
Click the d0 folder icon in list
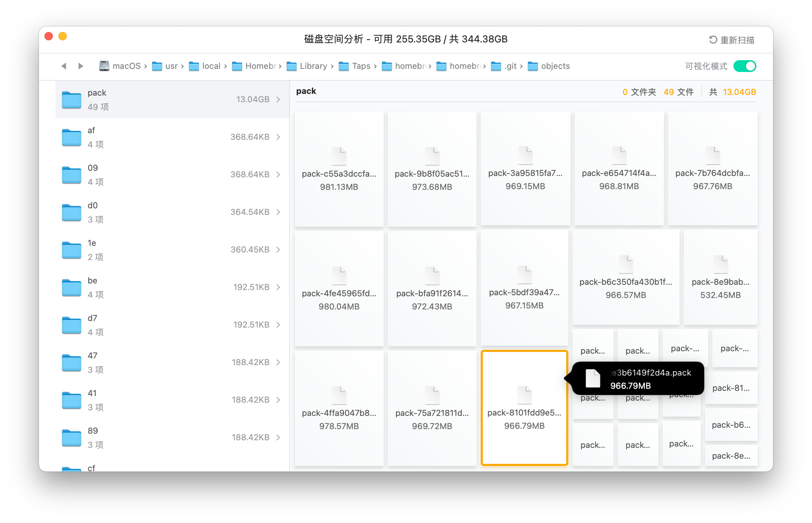(72, 212)
